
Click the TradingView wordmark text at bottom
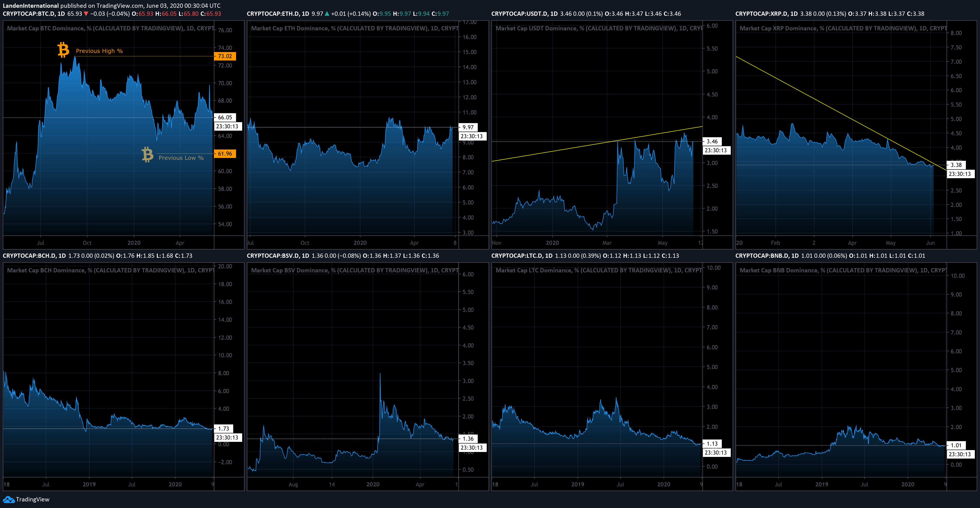click(x=33, y=500)
